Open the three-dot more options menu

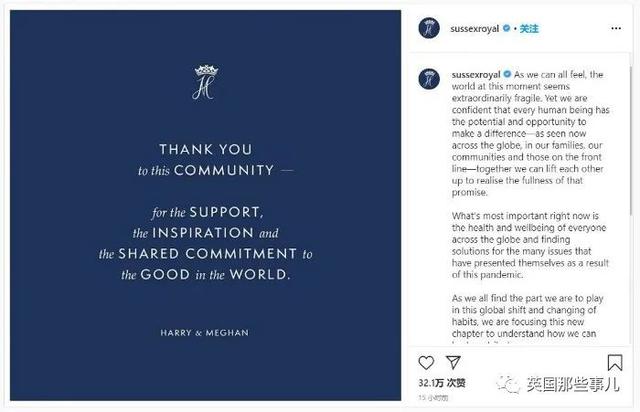click(616, 28)
